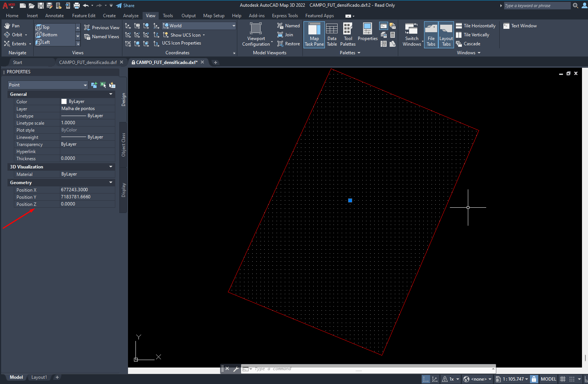
Task: Click Tile Vertically
Action: click(473, 35)
